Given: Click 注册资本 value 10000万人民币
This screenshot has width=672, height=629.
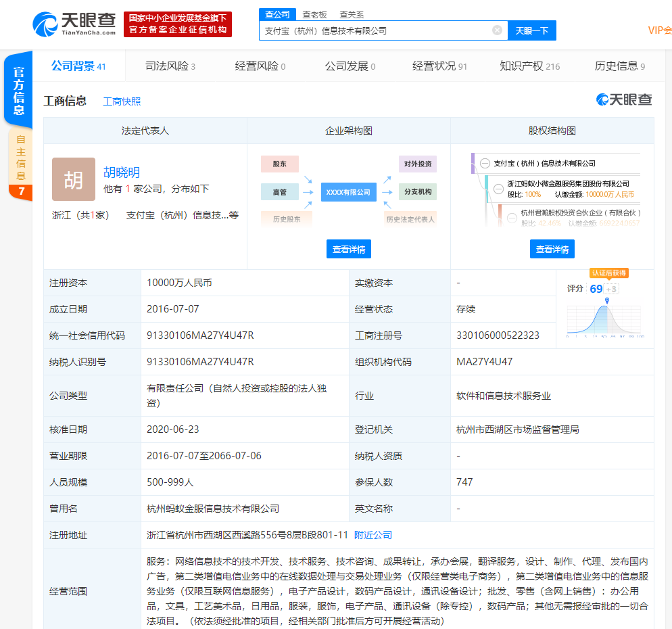Looking at the screenshot, I should (179, 283).
